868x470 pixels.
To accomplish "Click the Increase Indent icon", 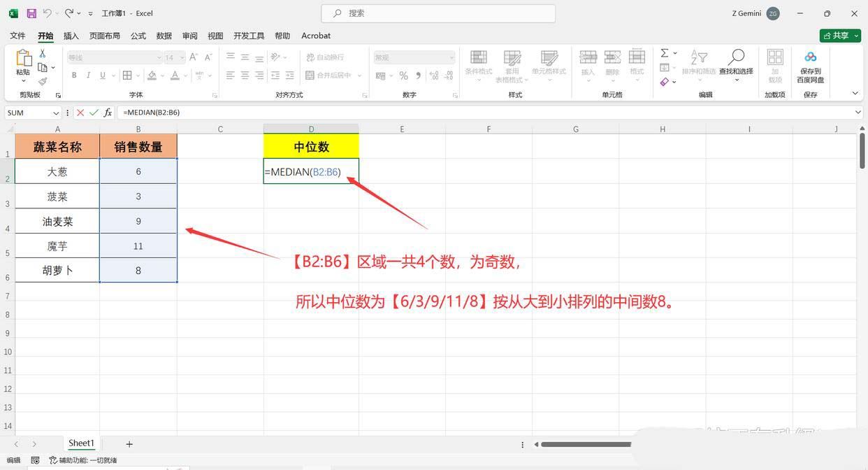I will (x=291, y=76).
